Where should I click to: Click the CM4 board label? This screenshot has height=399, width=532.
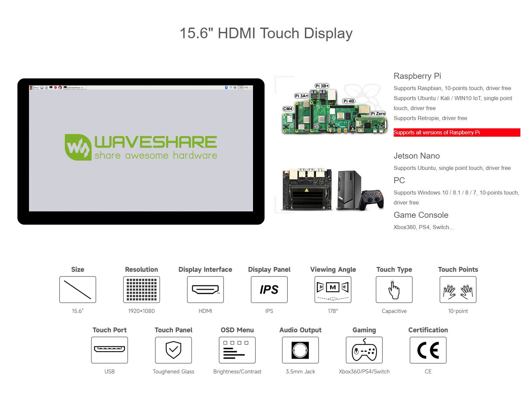(288, 109)
